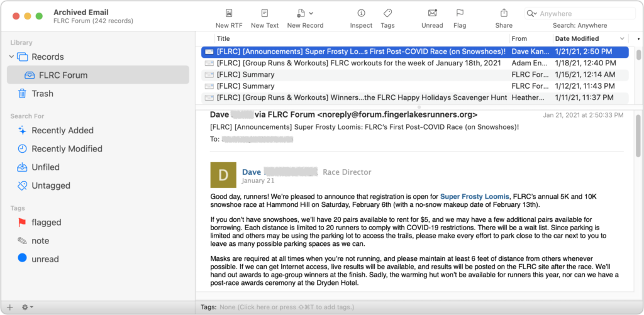Open the Recently Added smart search
The height and width of the screenshot is (315, 644).
[x=62, y=130]
